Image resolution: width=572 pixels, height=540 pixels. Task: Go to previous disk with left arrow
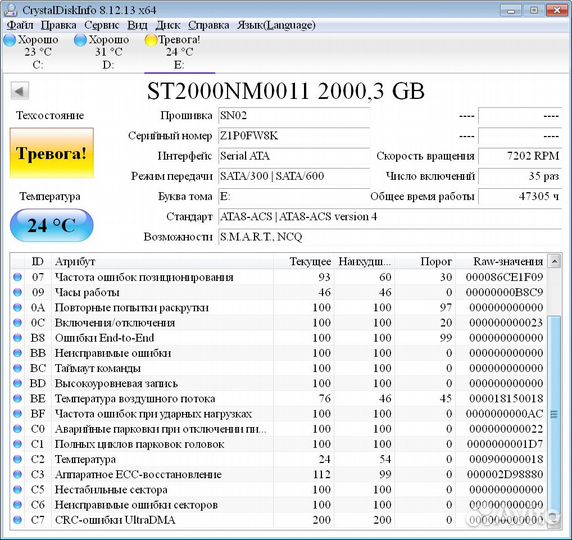pyautogui.click(x=20, y=91)
